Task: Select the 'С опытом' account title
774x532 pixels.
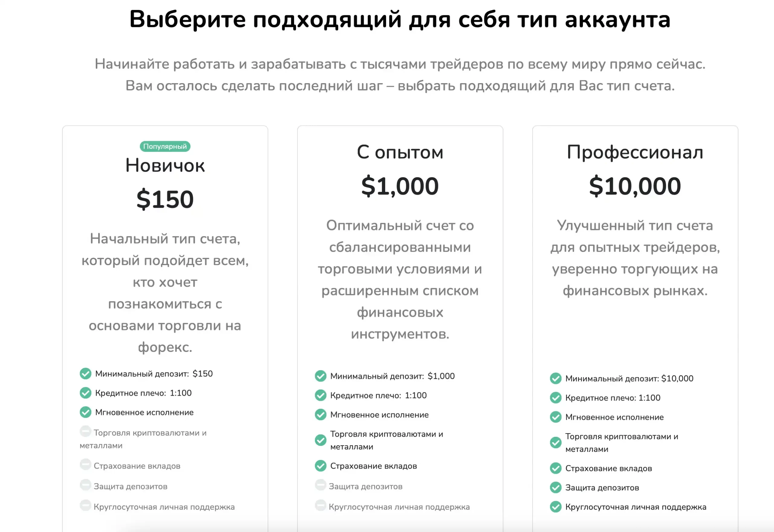Action: (x=400, y=152)
